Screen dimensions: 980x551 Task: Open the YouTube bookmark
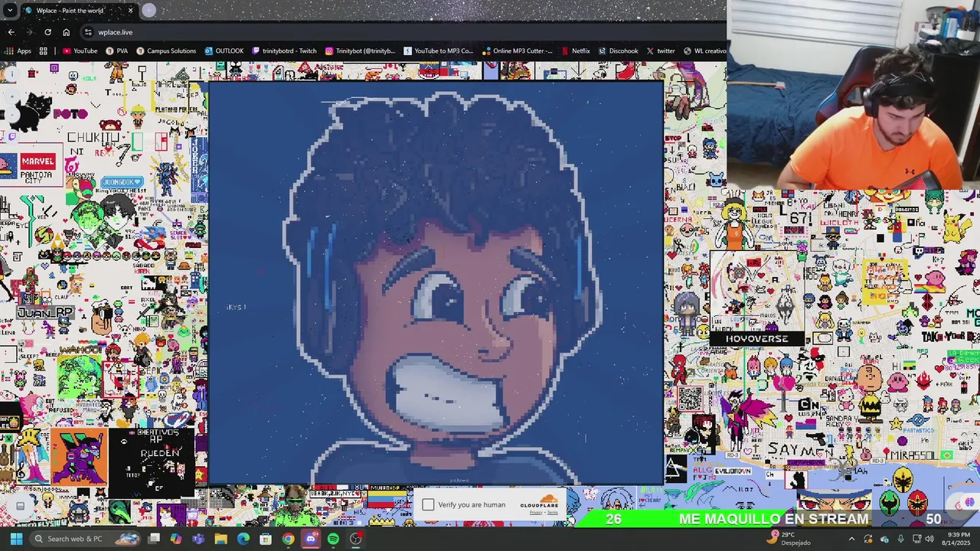(80, 51)
